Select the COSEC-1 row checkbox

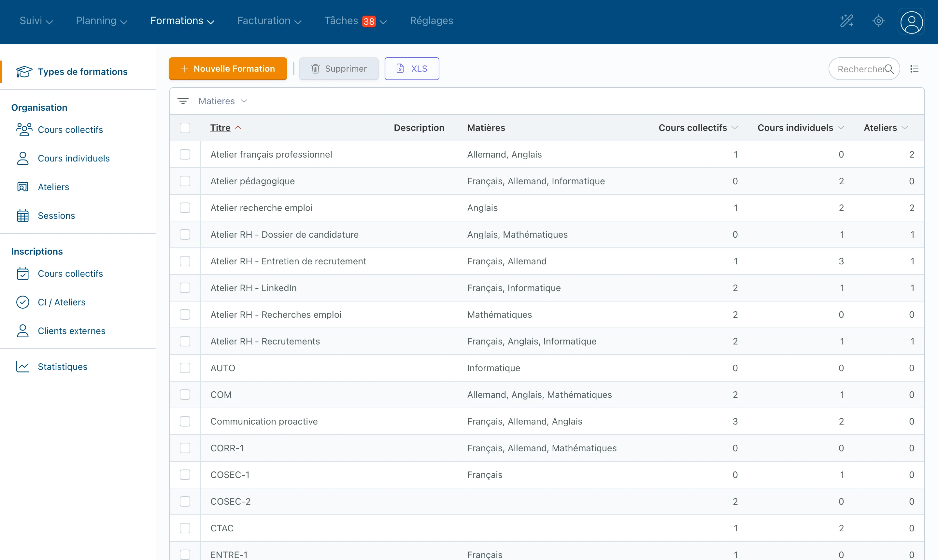pyautogui.click(x=185, y=475)
